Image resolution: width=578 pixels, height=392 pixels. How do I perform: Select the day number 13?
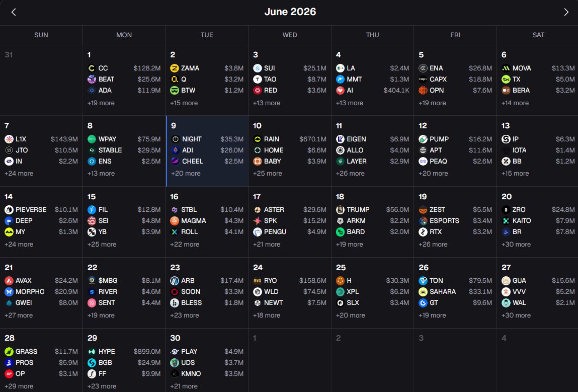tap(506, 125)
